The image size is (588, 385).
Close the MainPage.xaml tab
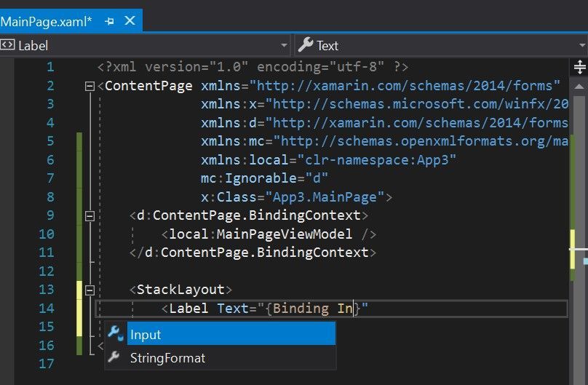[130, 20]
